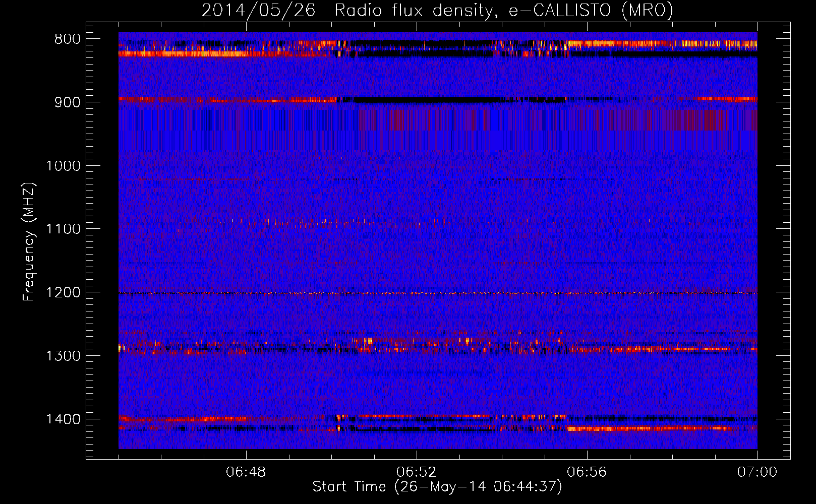Click the 900 frequency axis label
This screenshot has width=816, height=504.
click(x=68, y=102)
